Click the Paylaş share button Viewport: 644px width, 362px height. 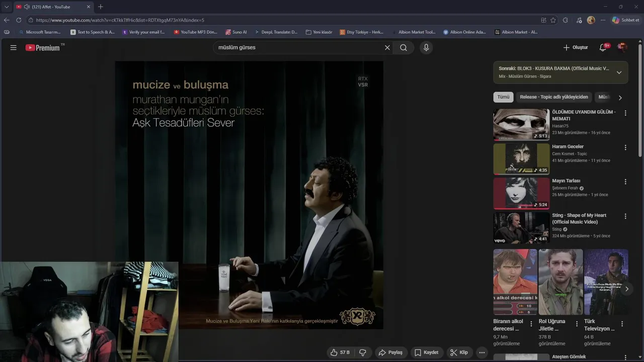click(x=390, y=352)
